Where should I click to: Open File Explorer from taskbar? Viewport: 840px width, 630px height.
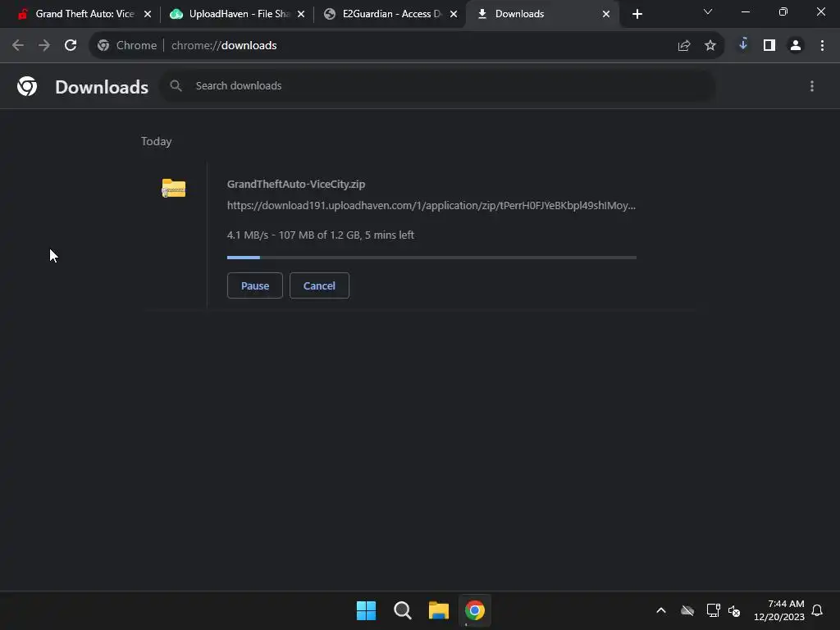click(x=439, y=610)
